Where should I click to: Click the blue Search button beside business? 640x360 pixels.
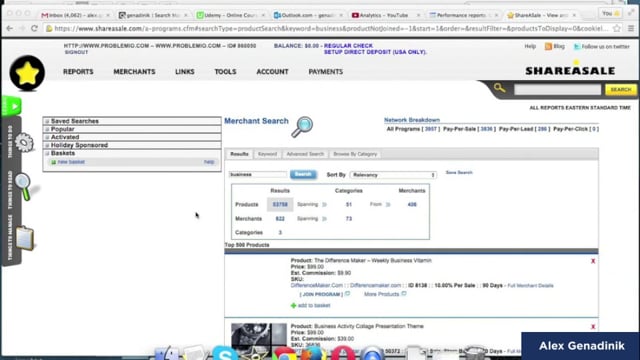(x=303, y=175)
